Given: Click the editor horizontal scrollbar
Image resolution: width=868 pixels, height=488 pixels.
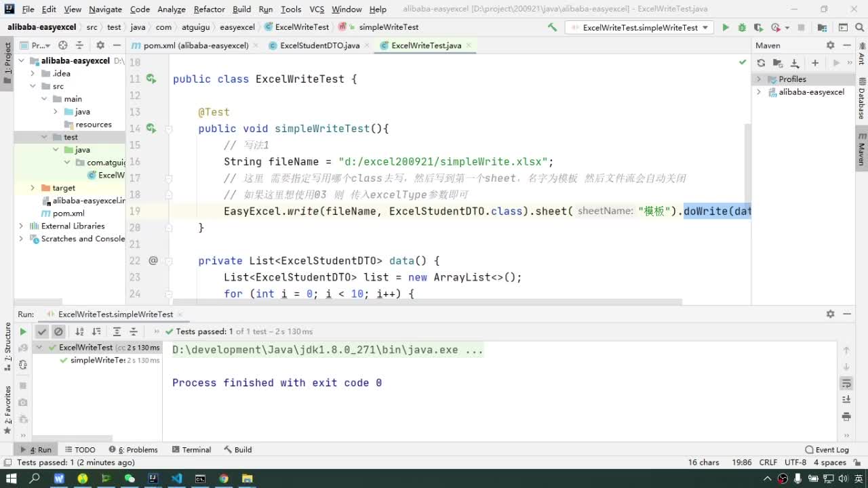Looking at the screenshot, I should tap(427, 302).
